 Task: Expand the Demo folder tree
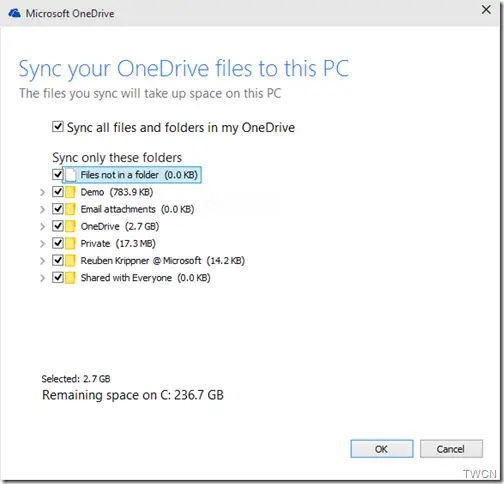click(x=42, y=192)
